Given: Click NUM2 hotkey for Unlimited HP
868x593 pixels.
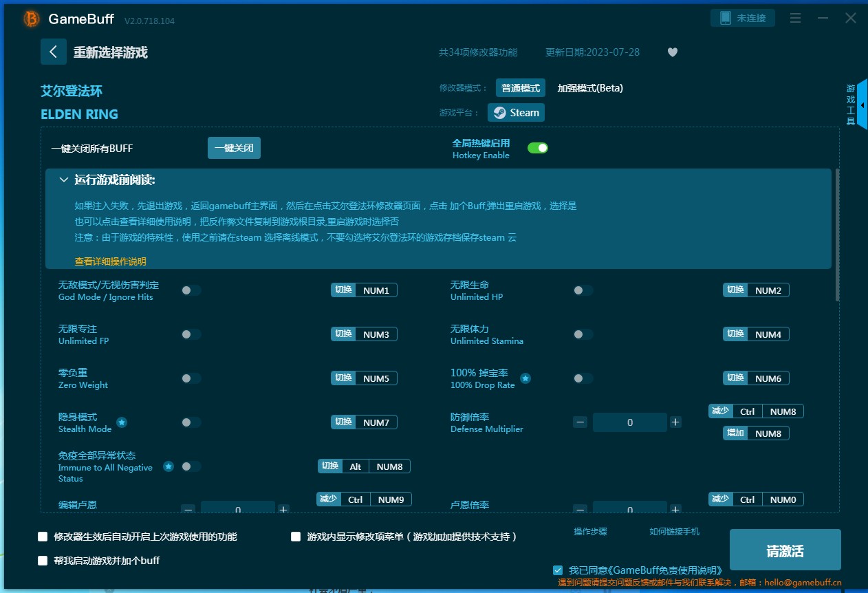Looking at the screenshot, I should (x=756, y=290).
